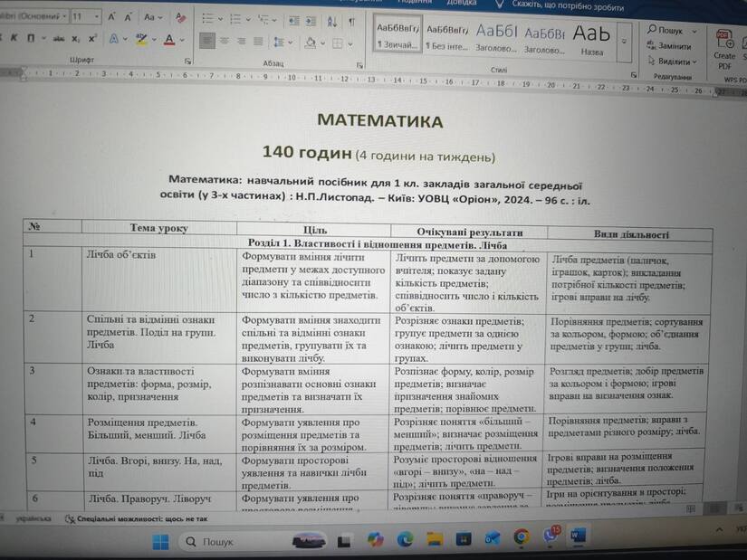The image size is (747, 560).
Task: Open font color dropdown arrow
Action: click(182, 40)
